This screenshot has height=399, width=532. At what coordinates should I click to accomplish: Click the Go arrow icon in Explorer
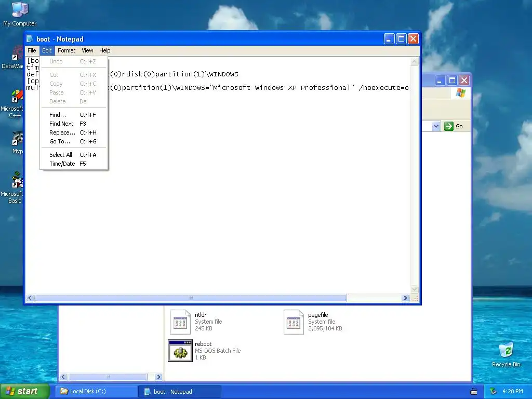click(449, 126)
